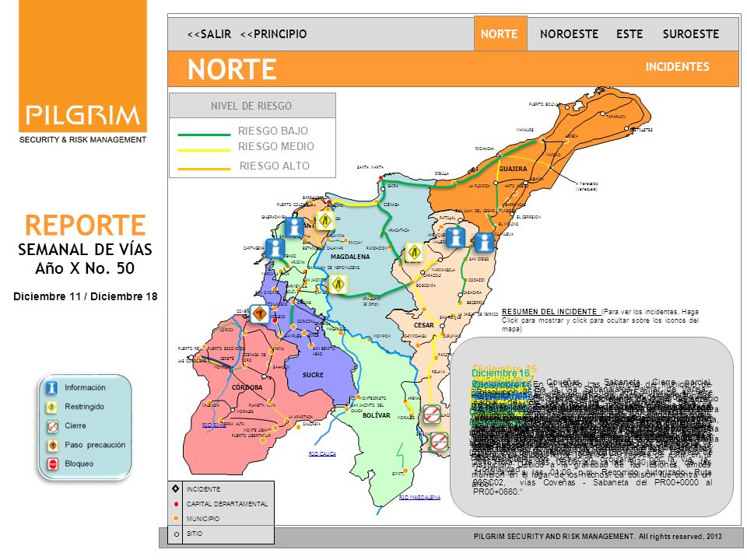This screenshot has width=747, height=560.
Task: Click the SITIO circle legend symbol
Action: tap(177, 534)
